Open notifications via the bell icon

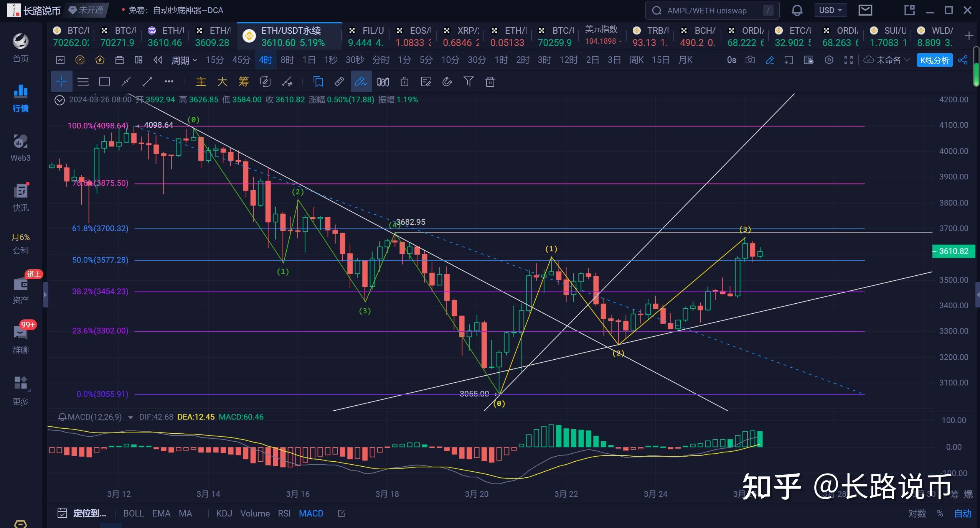point(797,10)
